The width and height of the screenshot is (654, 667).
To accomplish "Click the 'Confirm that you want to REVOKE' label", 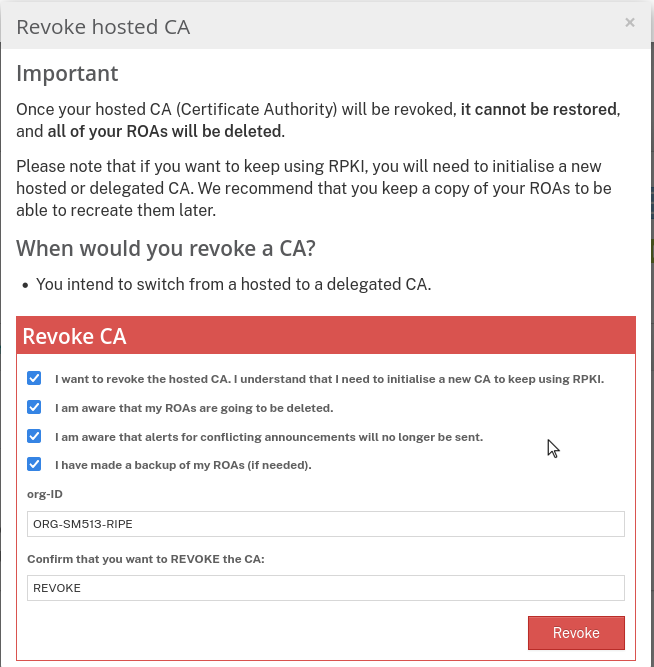I will click(146, 558).
